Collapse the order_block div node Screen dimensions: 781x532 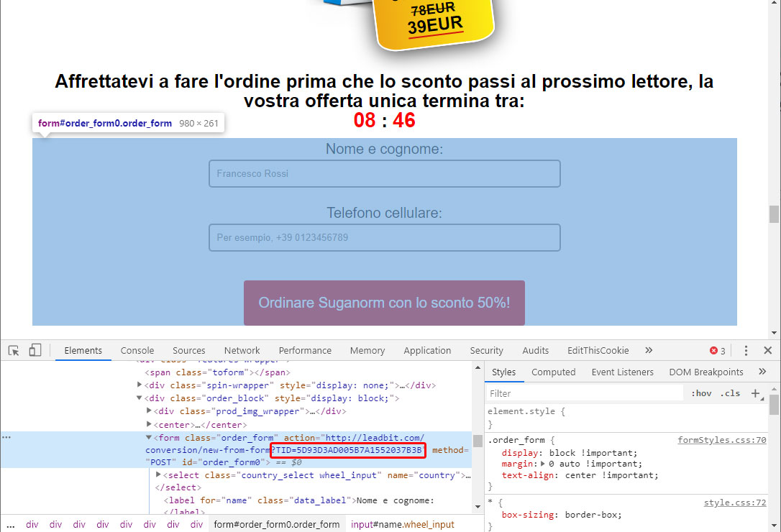[x=140, y=398]
